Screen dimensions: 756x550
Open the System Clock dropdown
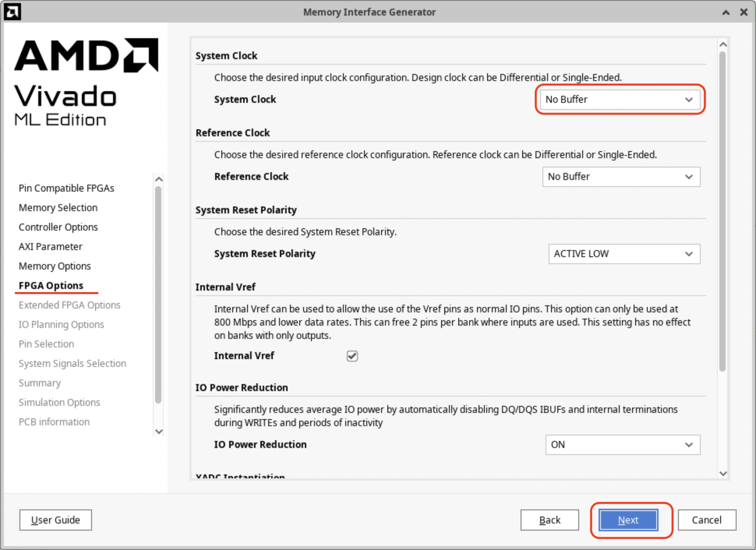[620, 100]
